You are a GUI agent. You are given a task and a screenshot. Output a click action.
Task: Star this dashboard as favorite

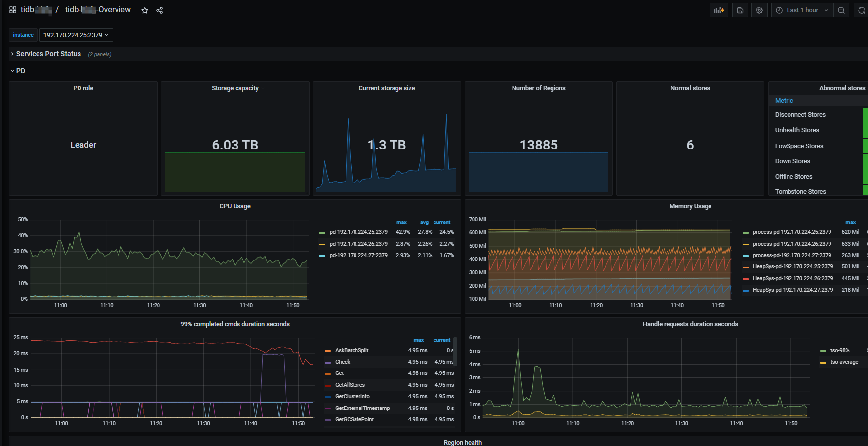pos(145,10)
